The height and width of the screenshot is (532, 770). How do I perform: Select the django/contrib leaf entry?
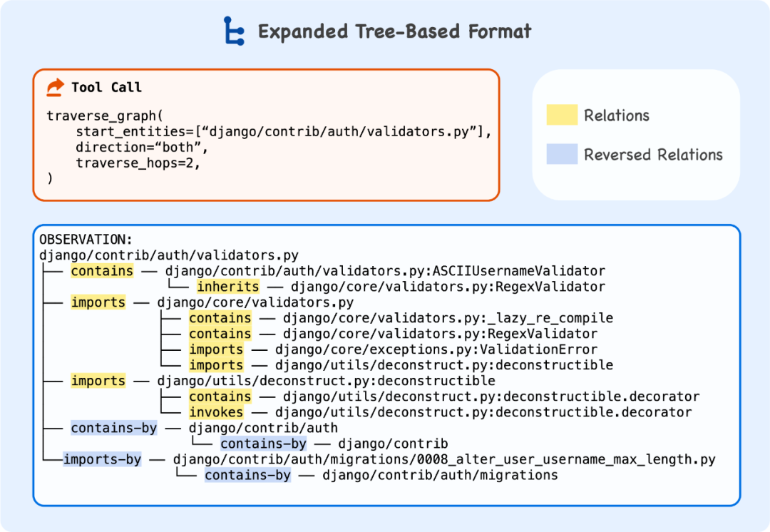click(x=393, y=444)
